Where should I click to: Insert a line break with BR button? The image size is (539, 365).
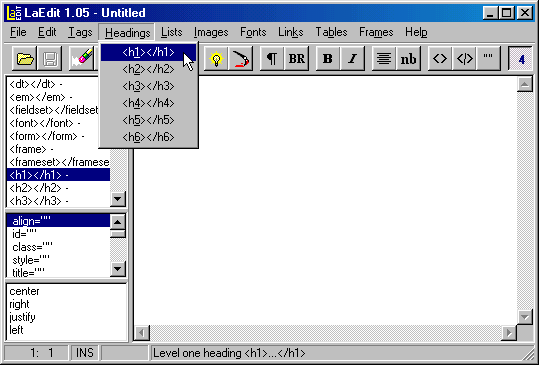(297, 59)
